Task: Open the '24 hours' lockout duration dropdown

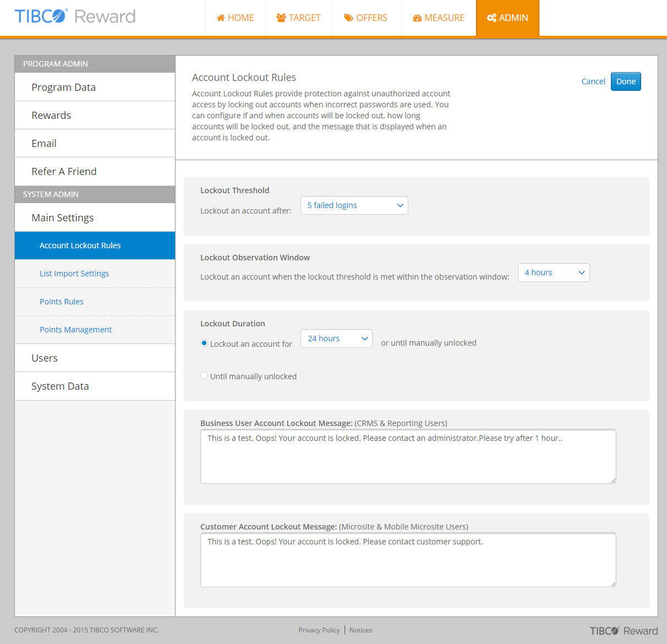Action: tap(336, 339)
